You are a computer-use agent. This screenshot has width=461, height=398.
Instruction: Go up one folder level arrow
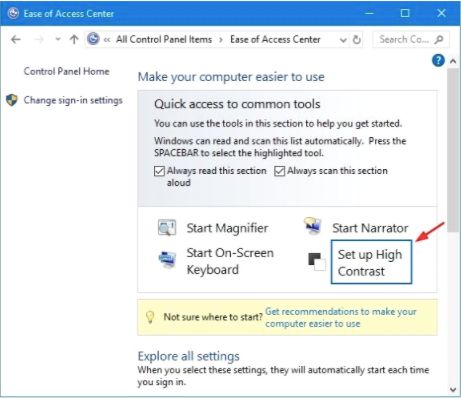(x=74, y=40)
